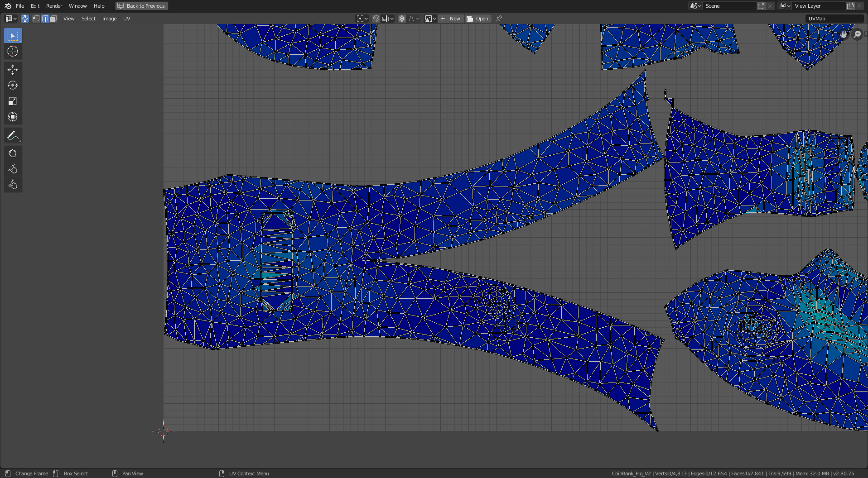Toggle UV sync selection
Viewport: 868px width, 478px height.
tap(25, 19)
